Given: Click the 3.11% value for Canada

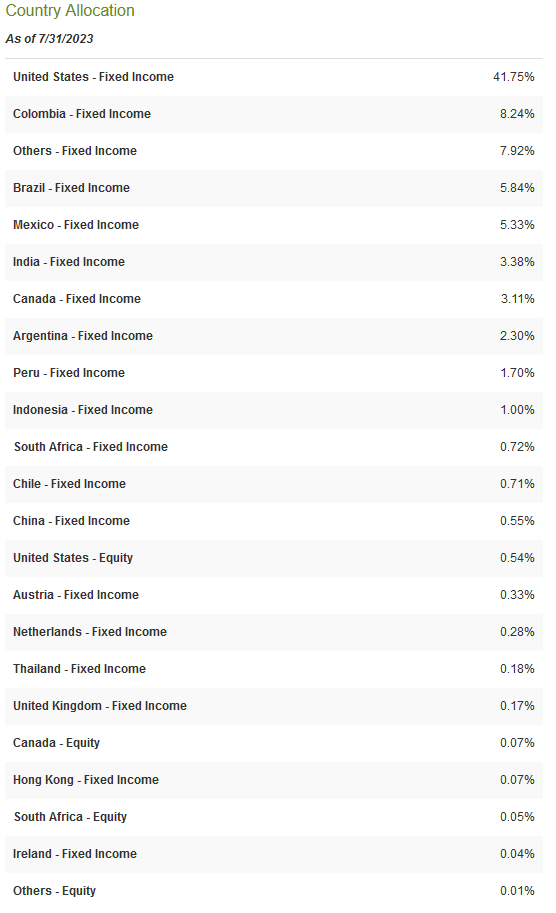Looking at the screenshot, I should tap(518, 299).
